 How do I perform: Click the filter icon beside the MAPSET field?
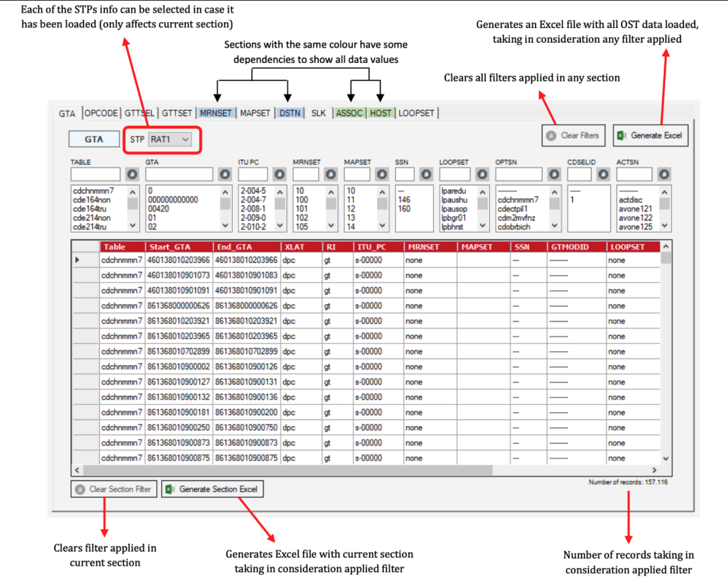(381, 174)
